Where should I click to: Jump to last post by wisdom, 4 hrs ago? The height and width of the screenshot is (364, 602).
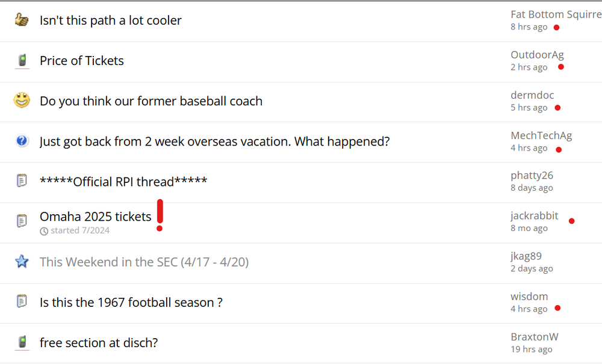(529, 309)
